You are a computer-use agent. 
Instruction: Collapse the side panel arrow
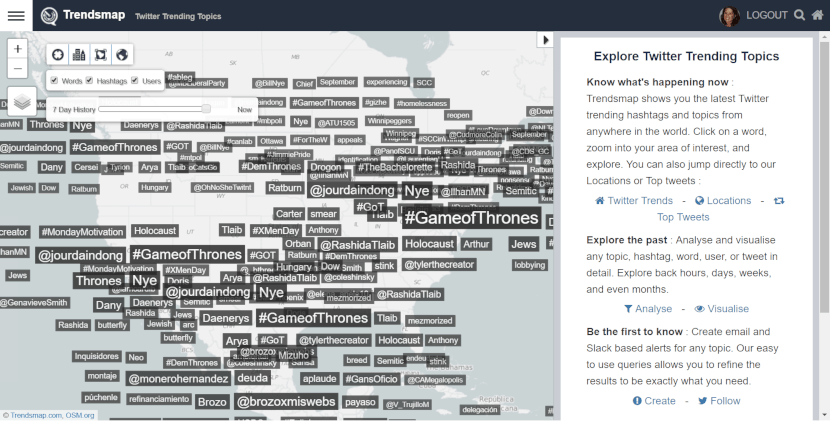pos(545,40)
